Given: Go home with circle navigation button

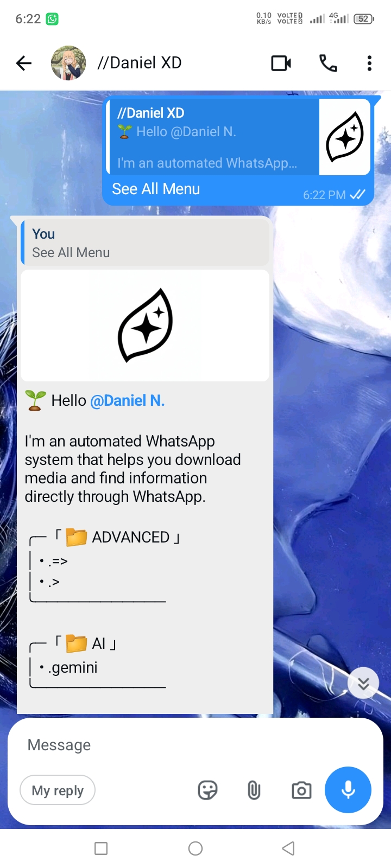Looking at the screenshot, I should point(195,848).
